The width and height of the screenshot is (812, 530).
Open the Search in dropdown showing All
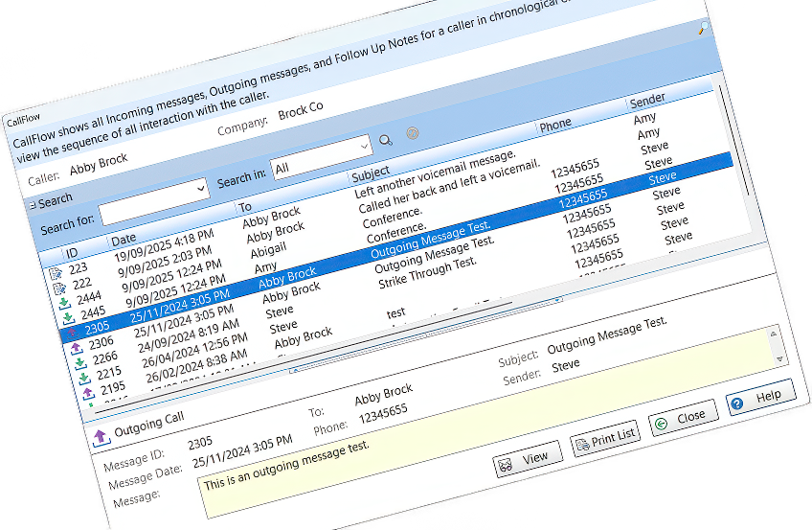pos(322,157)
